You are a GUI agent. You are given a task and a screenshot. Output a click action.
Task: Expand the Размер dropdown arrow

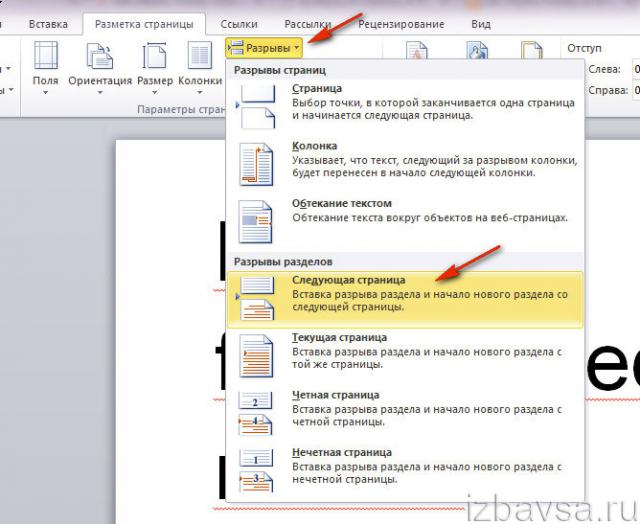point(154,93)
